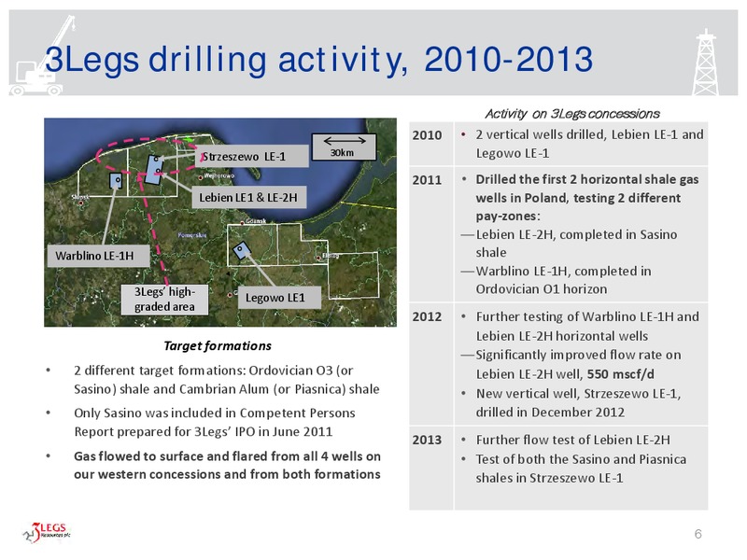The width and height of the screenshot is (747, 560).
Task: Click the '2 vertical wells drilled' bullet
Action: click(589, 144)
